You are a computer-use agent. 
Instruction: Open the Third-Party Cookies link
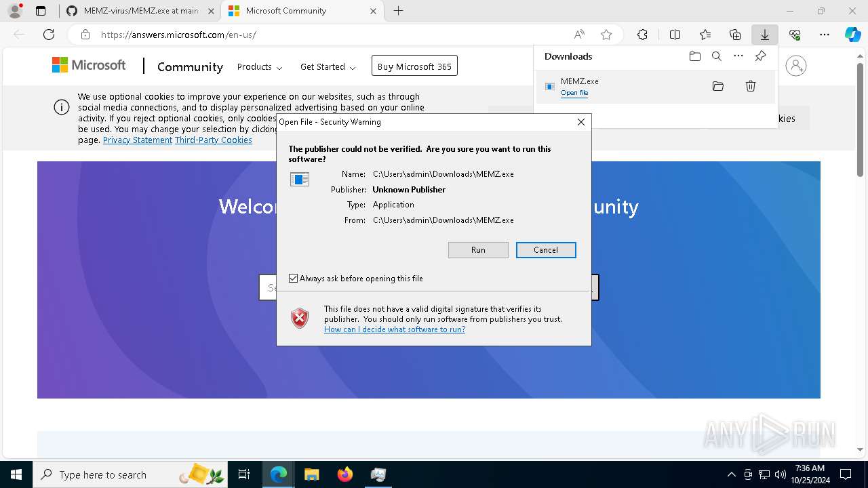tap(214, 140)
